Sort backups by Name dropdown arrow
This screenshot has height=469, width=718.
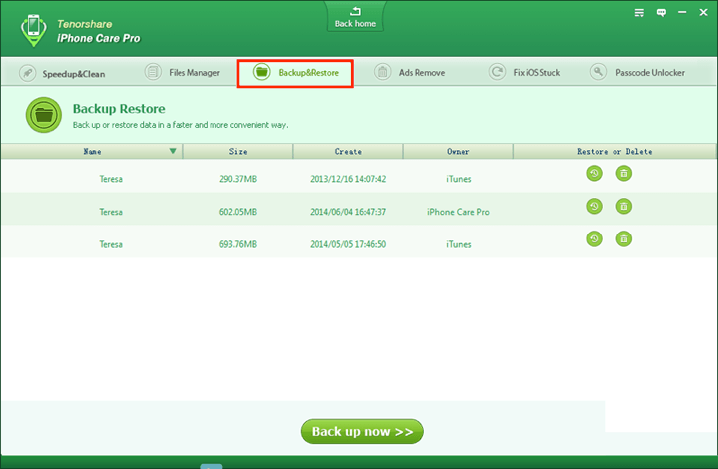(x=173, y=151)
